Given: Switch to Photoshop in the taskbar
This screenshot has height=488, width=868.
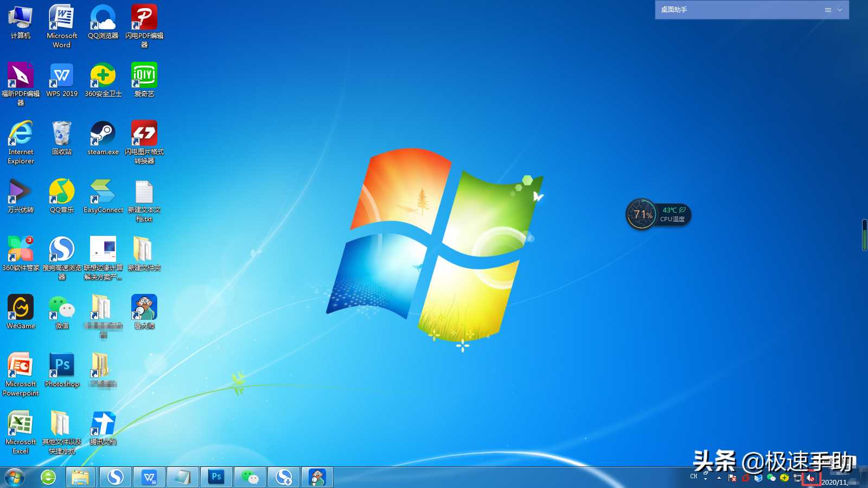Looking at the screenshot, I should (216, 477).
